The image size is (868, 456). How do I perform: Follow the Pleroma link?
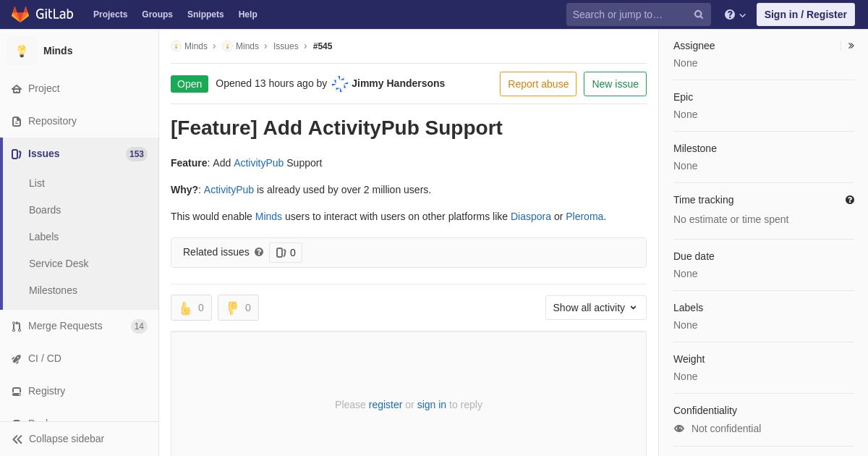tap(584, 216)
